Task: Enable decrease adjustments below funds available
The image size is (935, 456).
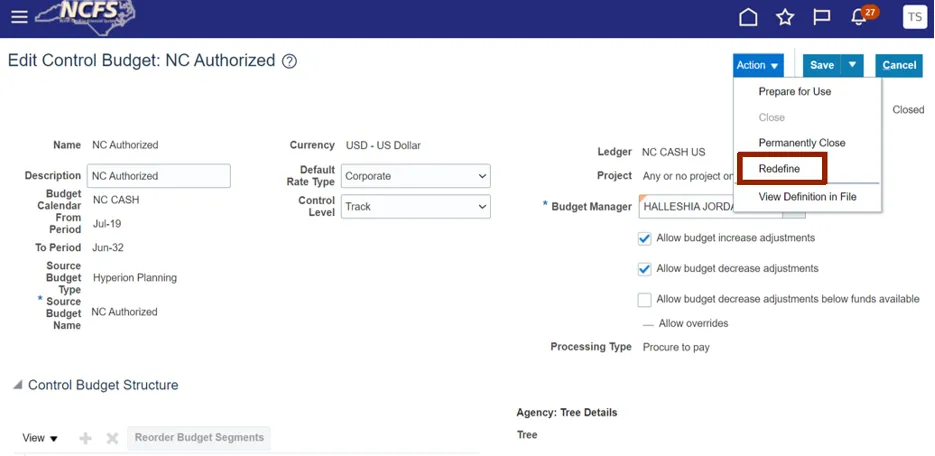Action: point(644,299)
